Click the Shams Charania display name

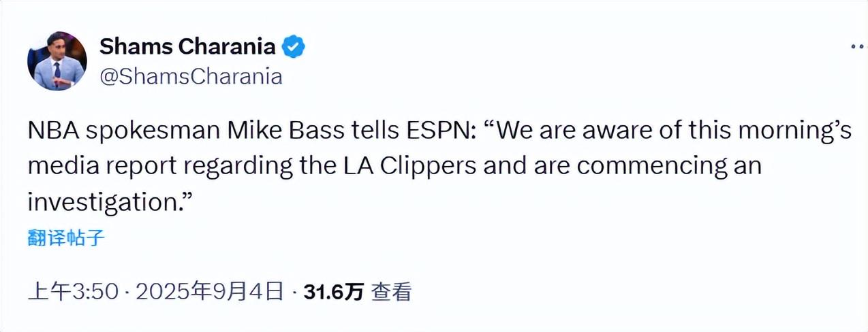(x=187, y=47)
